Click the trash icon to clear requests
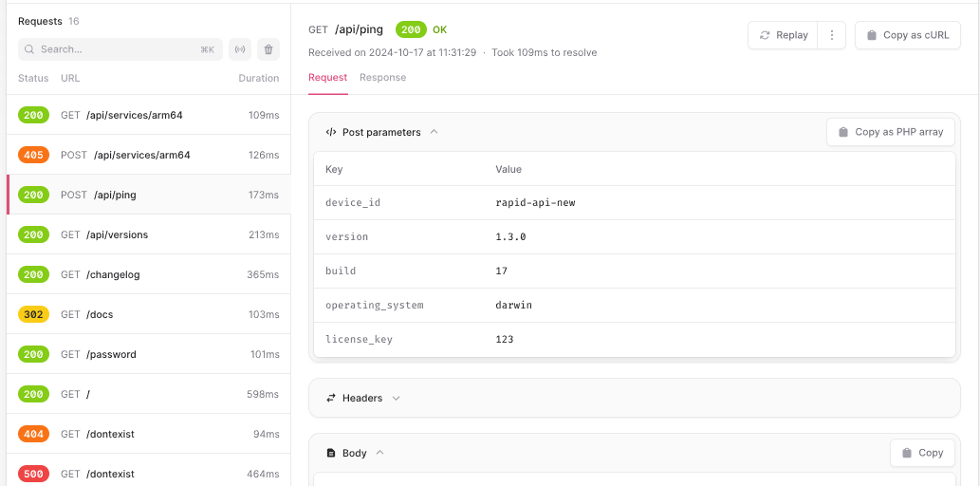Image resolution: width=980 pixels, height=486 pixels. click(269, 49)
